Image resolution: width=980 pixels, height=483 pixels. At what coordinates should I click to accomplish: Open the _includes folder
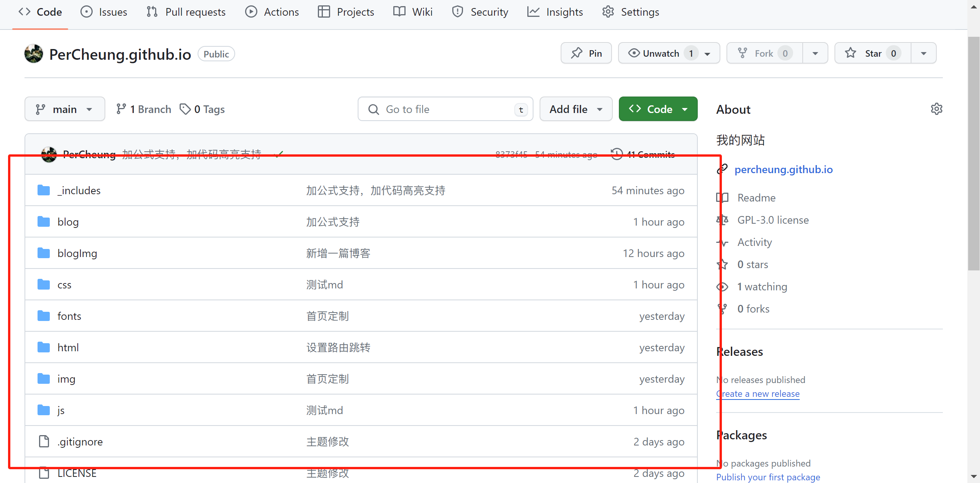click(x=79, y=190)
